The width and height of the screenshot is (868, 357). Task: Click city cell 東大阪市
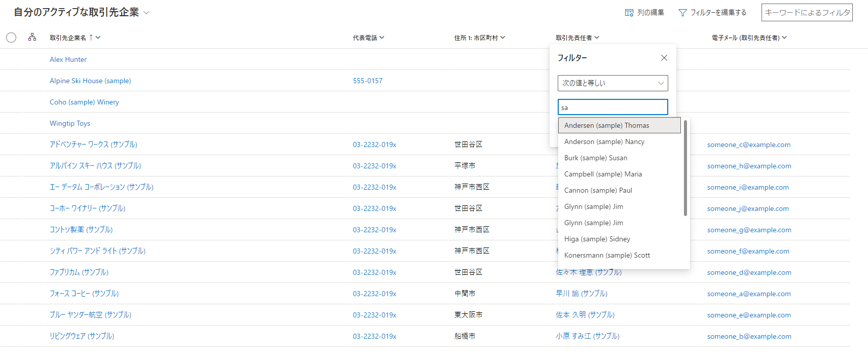[468, 315]
